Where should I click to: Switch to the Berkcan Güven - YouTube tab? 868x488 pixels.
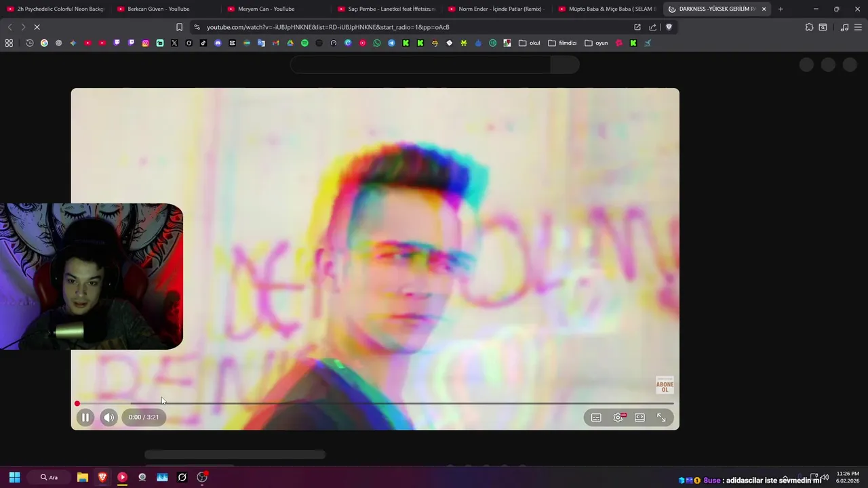(165, 9)
